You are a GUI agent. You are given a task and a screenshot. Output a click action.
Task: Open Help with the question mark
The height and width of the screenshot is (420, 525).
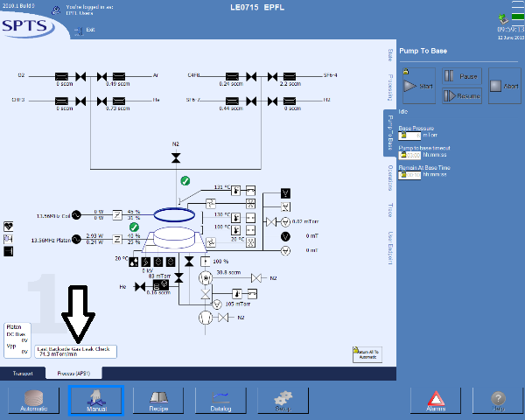click(499, 401)
